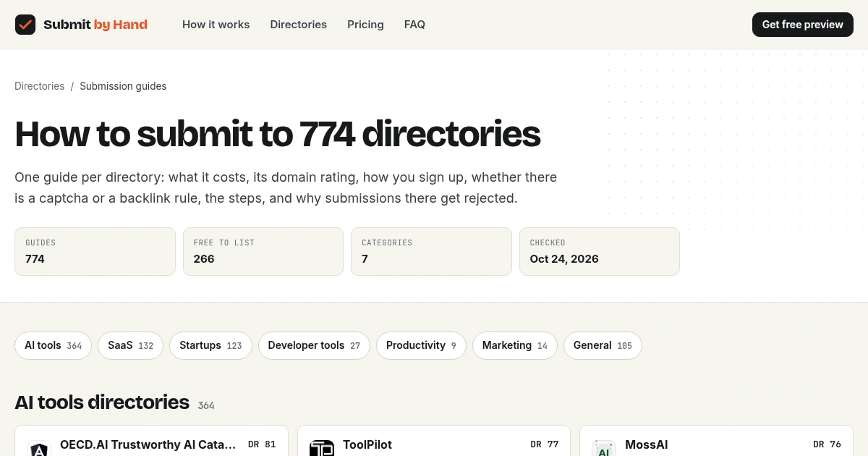Viewport: 868px width, 456px height.
Task: Click the MossAI logo icon
Action: coord(604,449)
